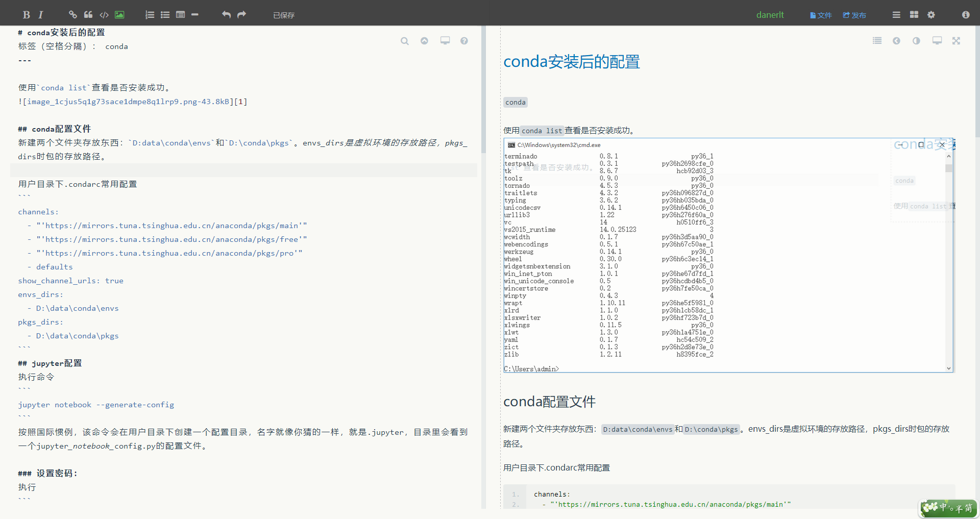Apply italic formatting from the toolbar
The height and width of the screenshot is (519, 980).
click(x=41, y=15)
